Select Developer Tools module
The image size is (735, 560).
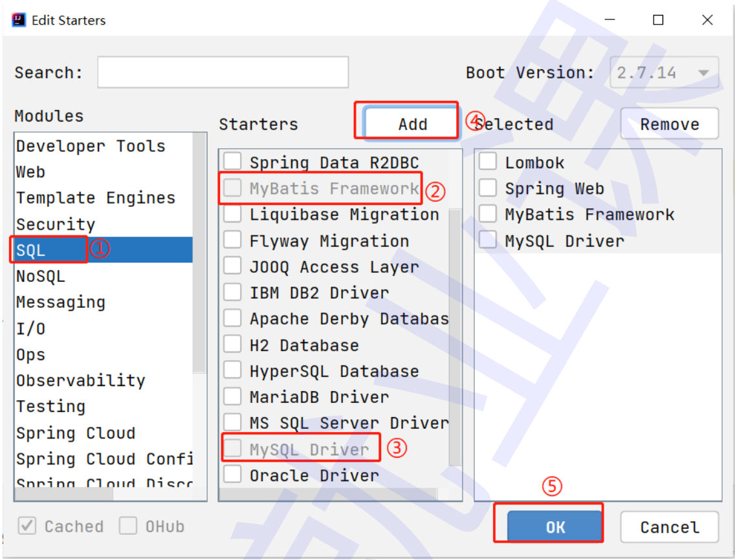(x=104, y=145)
